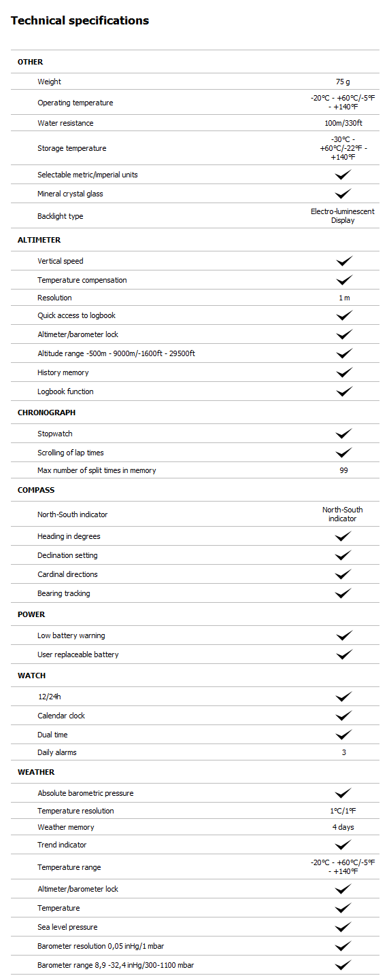The width and height of the screenshot is (389, 980).
Task: Click the Sea level pressure checkmark
Action: tap(343, 927)
